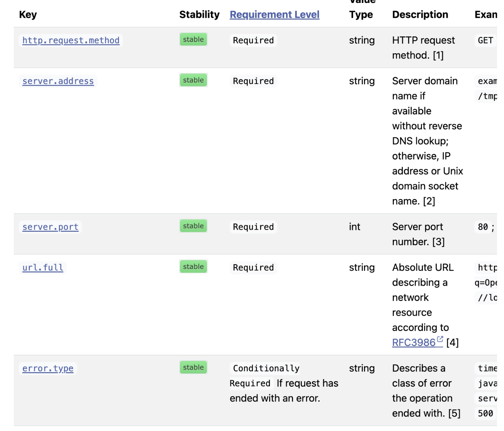Viewport: 504px width, 431px height.
Task: Click the stable badge for server.address
Action: (193, 80)
